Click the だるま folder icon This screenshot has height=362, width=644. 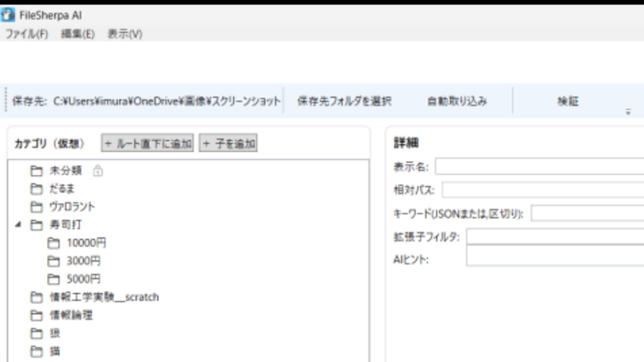click(36, 189)
